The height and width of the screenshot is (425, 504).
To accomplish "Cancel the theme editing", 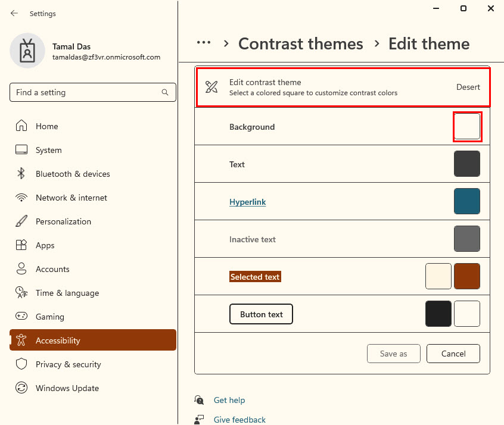I will pyautogui.click(x=453, y=354).
